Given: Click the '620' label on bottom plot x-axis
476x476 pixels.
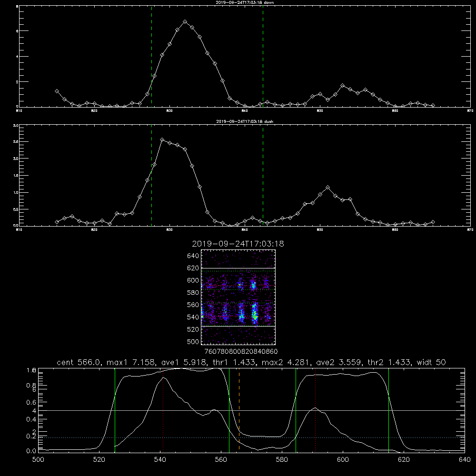Looking at the screenshot, I should click(x=404, y=460).
